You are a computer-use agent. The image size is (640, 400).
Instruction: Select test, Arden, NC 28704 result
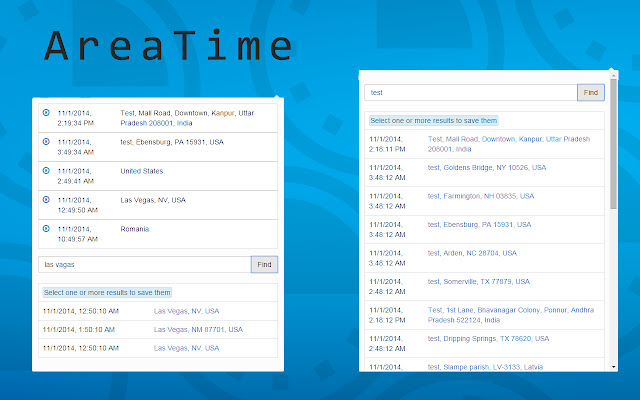[x=472, y=253]
